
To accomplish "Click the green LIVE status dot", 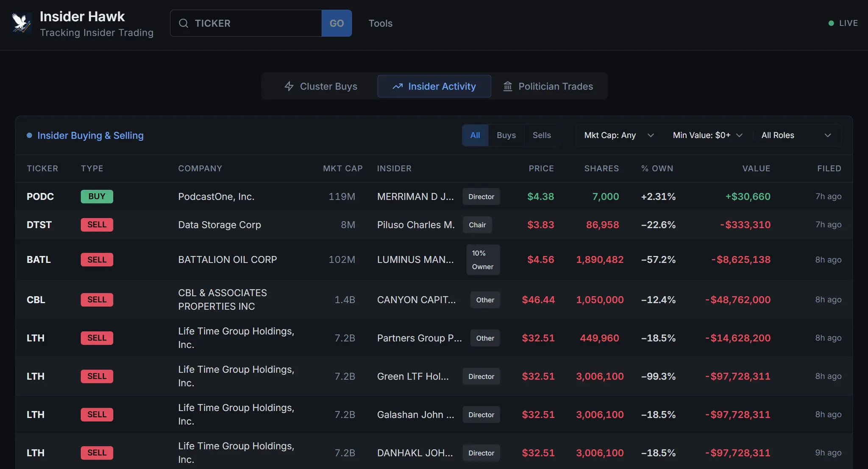I will [831, 23].
